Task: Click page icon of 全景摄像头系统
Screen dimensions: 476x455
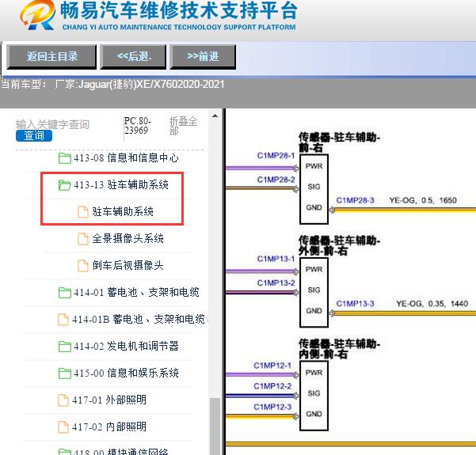Action: coord(83,239)
